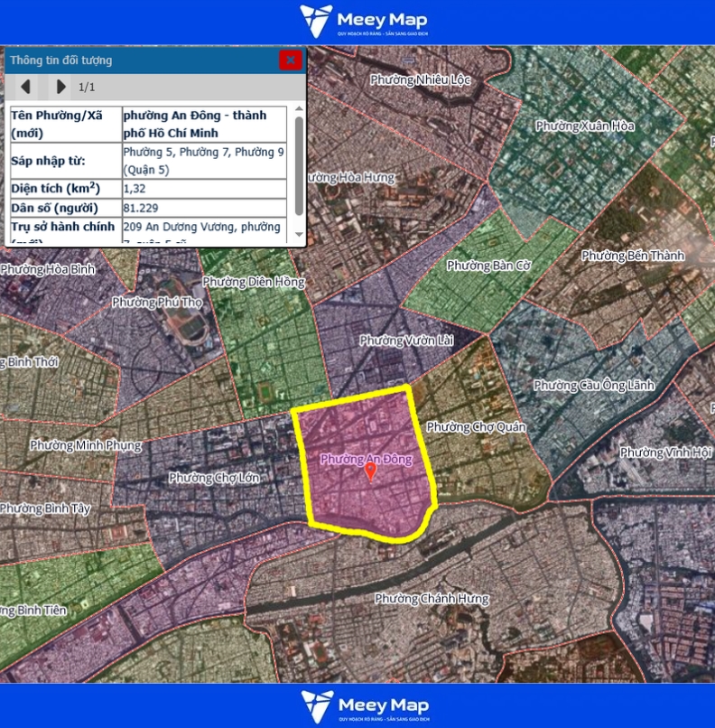Screen dimensions: 715x728
Task: Click the previous record arrow in popup
Action: click(x=26, y=87)
